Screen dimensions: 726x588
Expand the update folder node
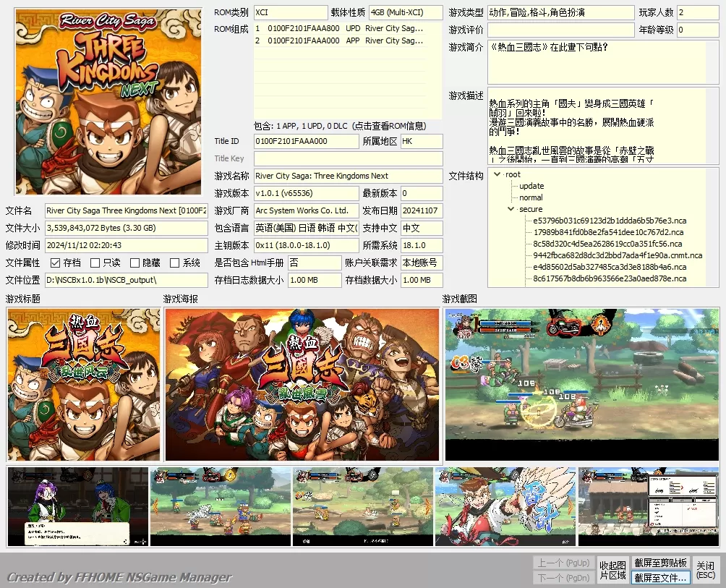point(531,186)
